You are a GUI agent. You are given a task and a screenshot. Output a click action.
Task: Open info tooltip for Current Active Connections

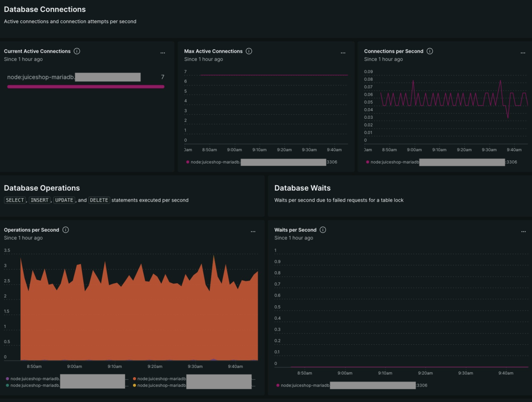click(x=77, y=51)
